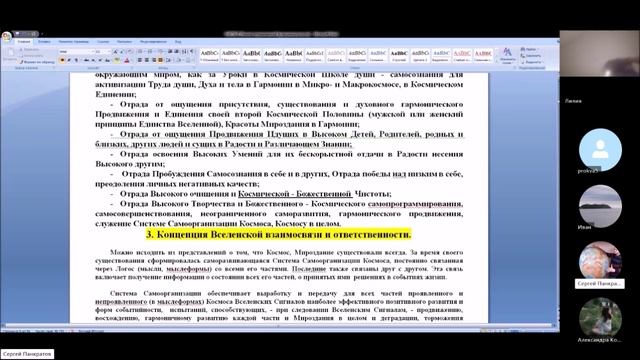Click the Лилия participant video tile

point(600,53)
